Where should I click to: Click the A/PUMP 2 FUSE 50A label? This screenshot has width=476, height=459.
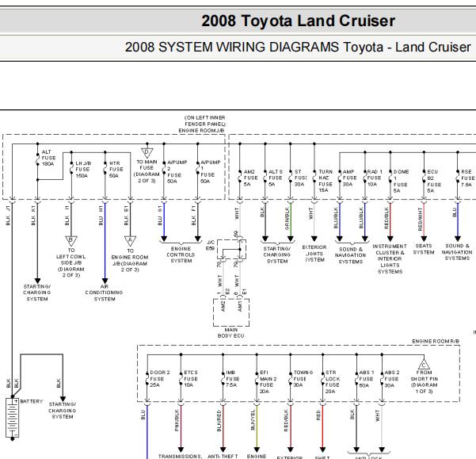177,172
